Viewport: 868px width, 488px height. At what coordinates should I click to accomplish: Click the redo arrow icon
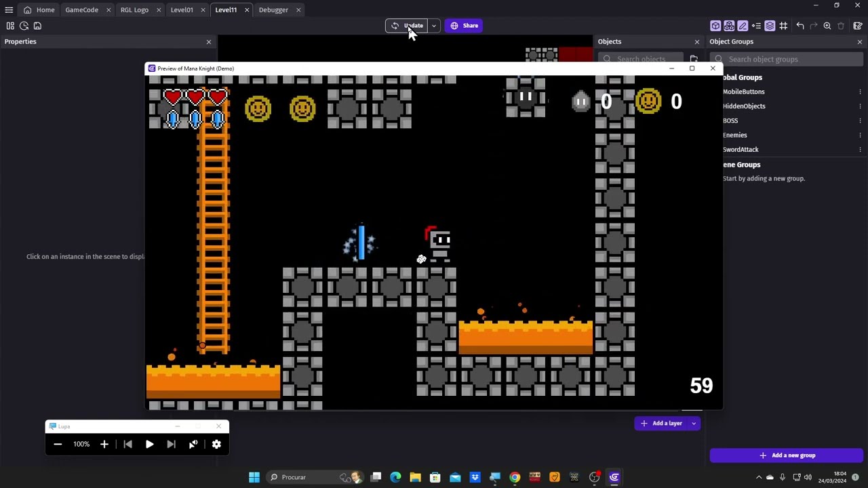(x=814, y=26)
